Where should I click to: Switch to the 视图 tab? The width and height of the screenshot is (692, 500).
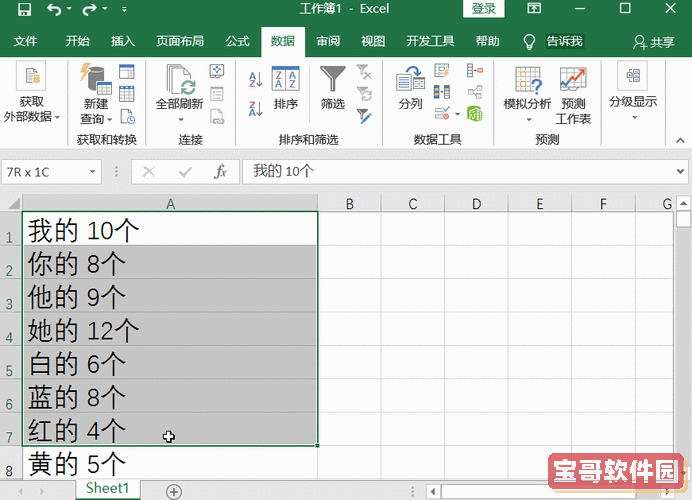click(x=373, y=41)
